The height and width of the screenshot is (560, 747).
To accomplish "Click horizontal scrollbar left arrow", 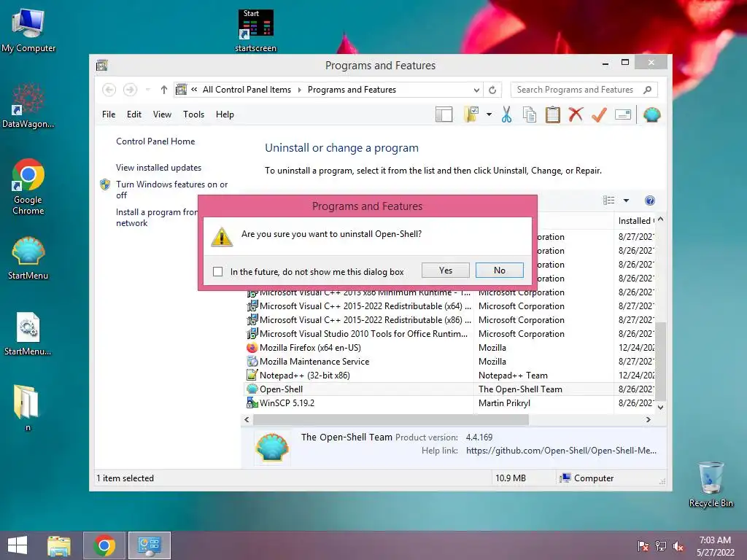I will [247, 419].
